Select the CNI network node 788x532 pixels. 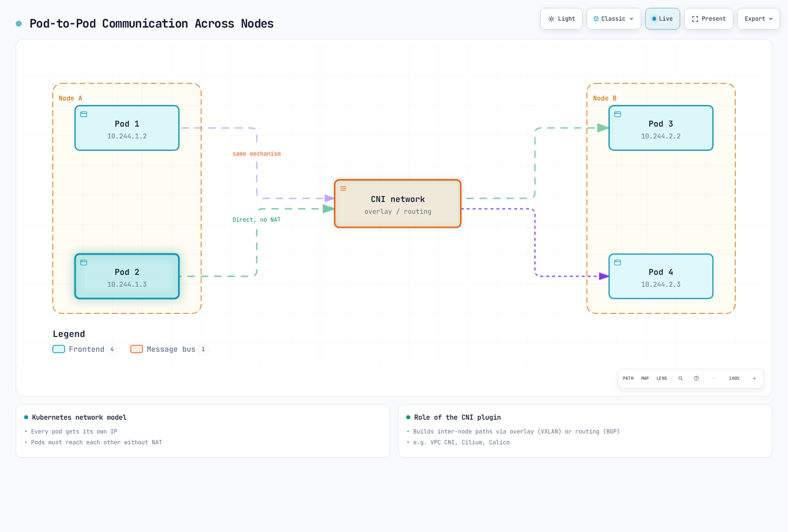pos(398,203)
